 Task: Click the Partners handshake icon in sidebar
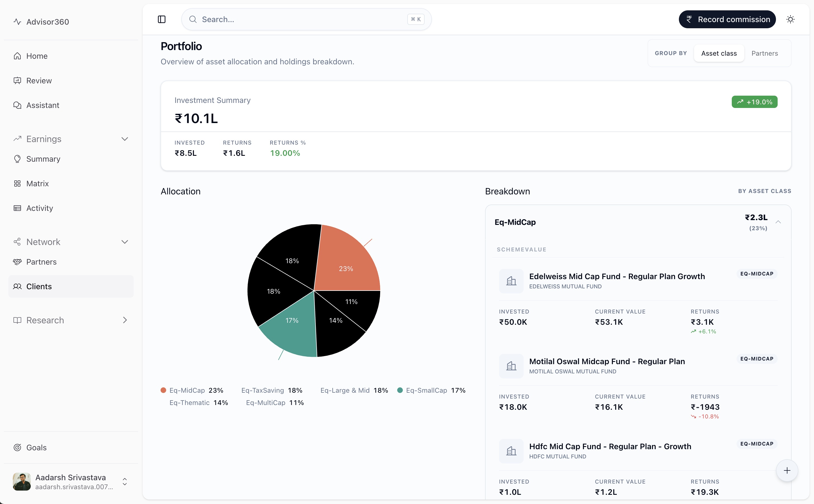pos(17,262)
